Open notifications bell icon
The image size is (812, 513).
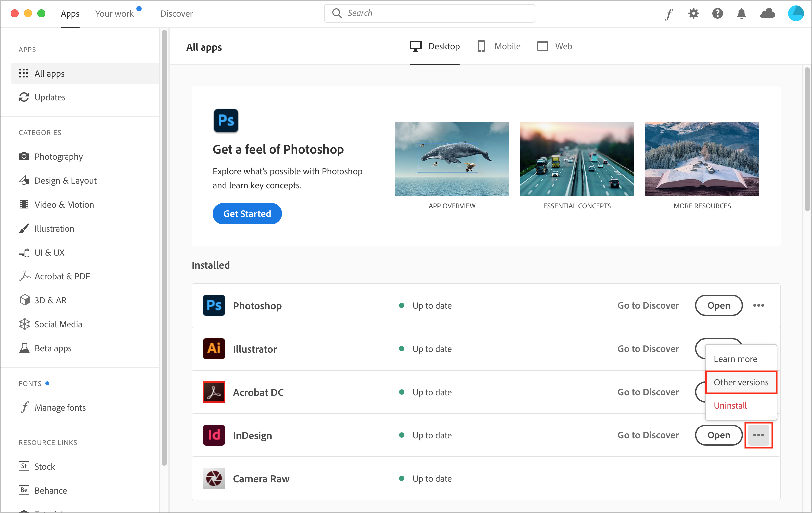click(741, 14)
